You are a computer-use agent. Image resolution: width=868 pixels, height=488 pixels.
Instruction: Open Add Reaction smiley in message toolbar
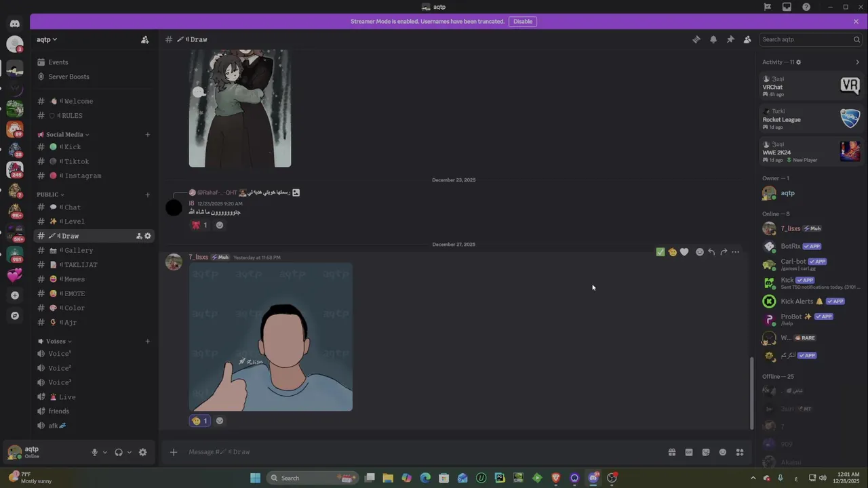click(700, 252)
